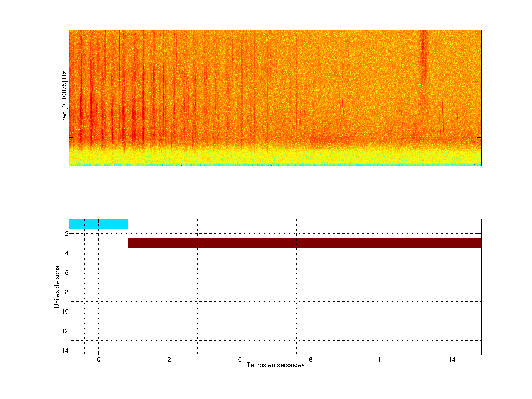
Task: Click y-axis tick label 10
Action: (65, 312)
